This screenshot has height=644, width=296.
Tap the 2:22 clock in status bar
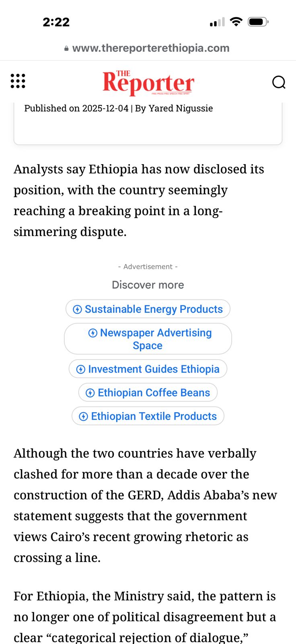point(56,22)
